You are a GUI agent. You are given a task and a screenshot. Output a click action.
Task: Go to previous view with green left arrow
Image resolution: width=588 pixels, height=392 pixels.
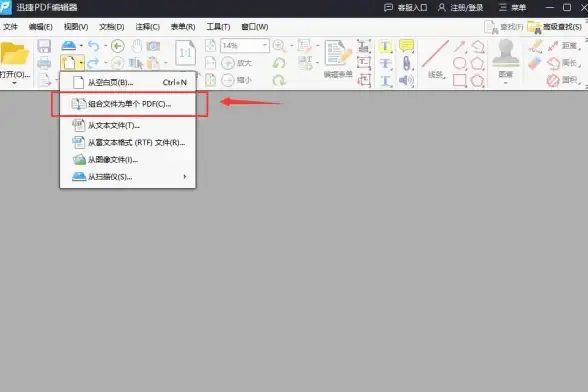118,46
